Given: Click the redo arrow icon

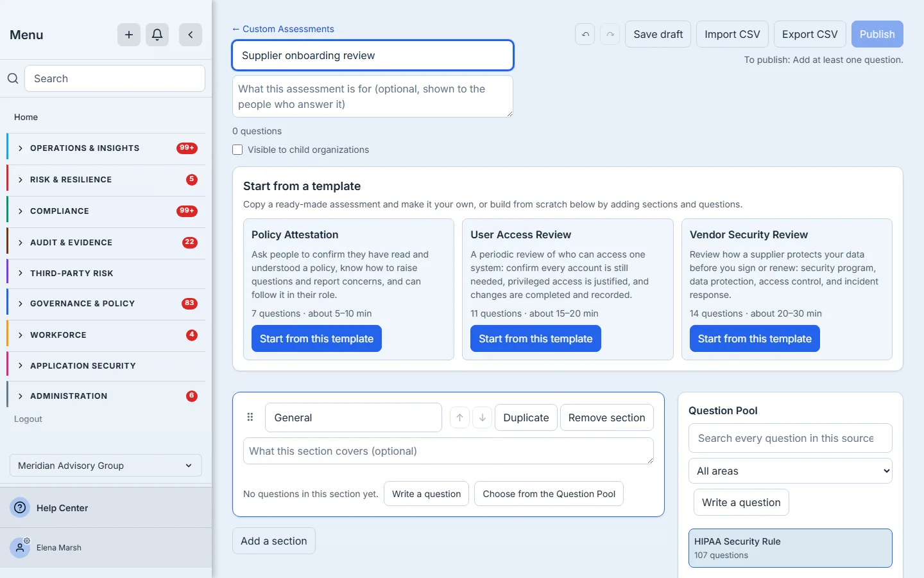Looking at the screenshot, I should coord(610,35).
